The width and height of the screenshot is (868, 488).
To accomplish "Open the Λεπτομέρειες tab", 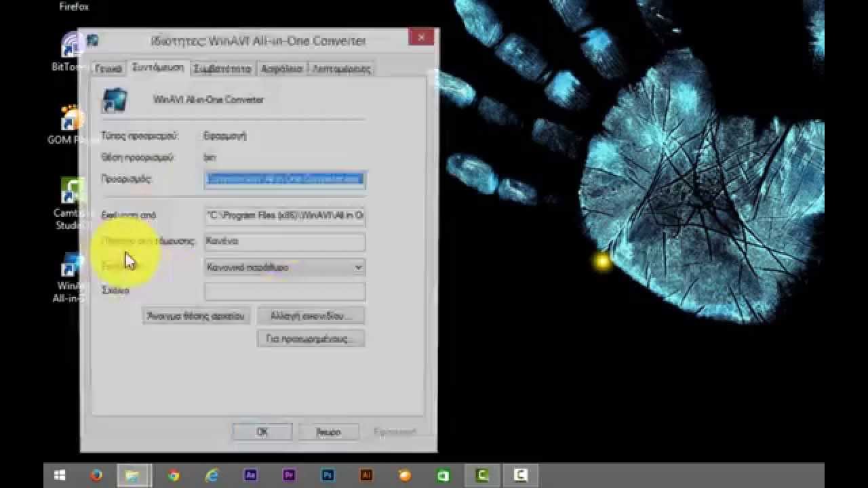I will pos(341,68).
